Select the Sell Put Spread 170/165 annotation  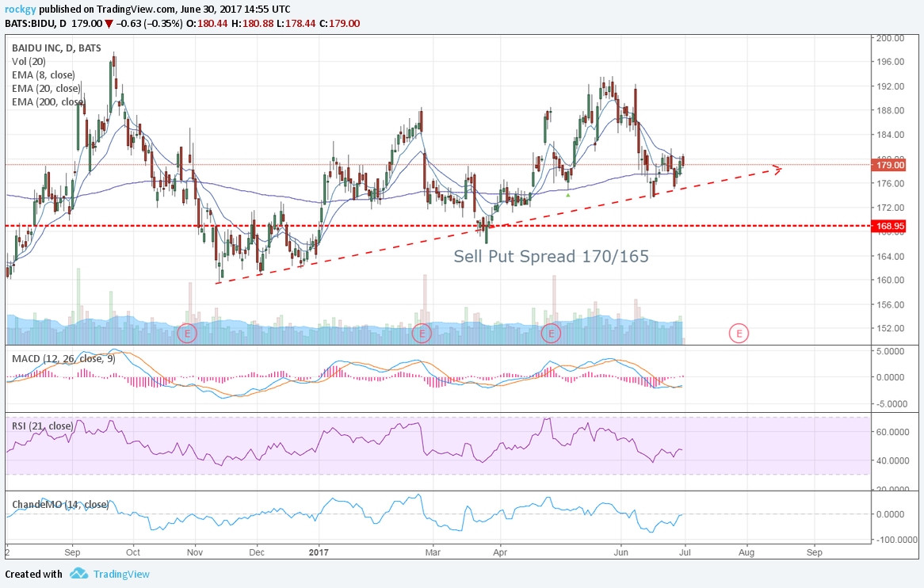pos(551,256)
